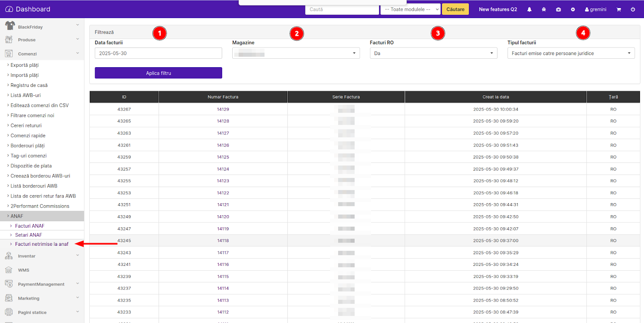Click the Dashboard gauge logo icon
This screenshot has width=644, height=323.
[x=9, y=9]
